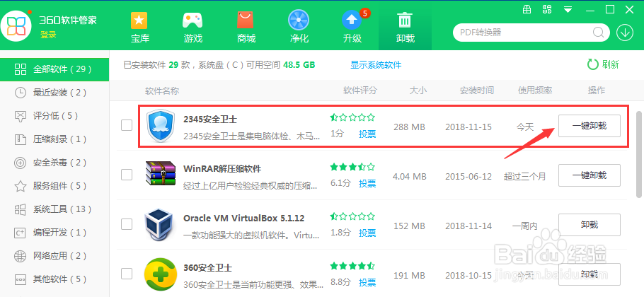
Task: Click 投票 link for 360安全卫士
Action: [367, 282]
